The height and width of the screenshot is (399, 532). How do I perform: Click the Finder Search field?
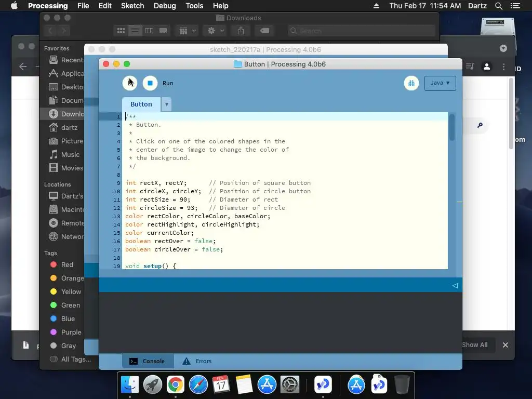point(362,31)
